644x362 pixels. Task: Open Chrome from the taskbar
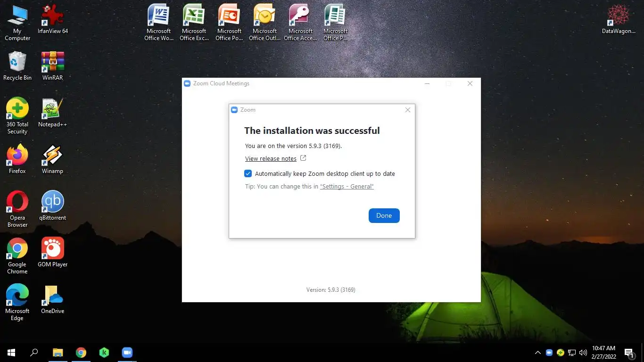[x=81, y=352]
